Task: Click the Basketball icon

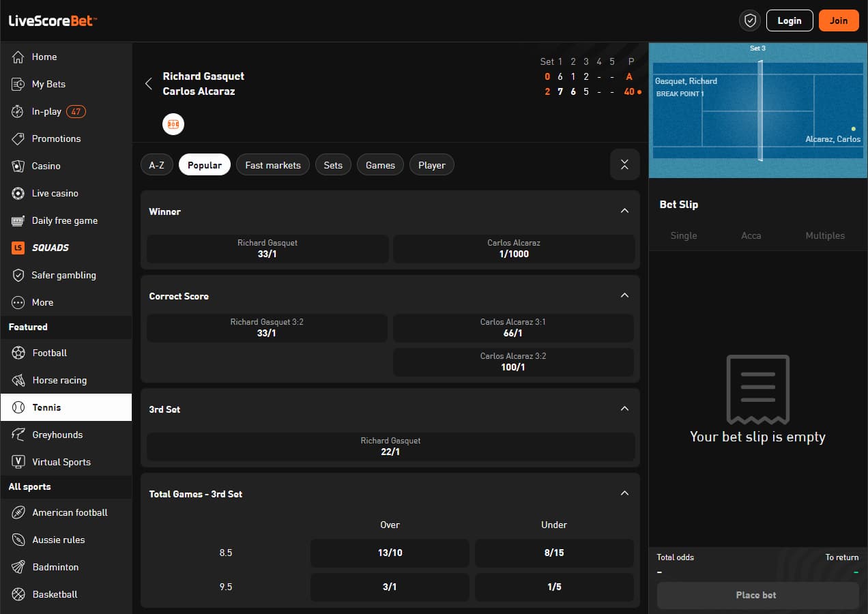Action: pos(18,594)
